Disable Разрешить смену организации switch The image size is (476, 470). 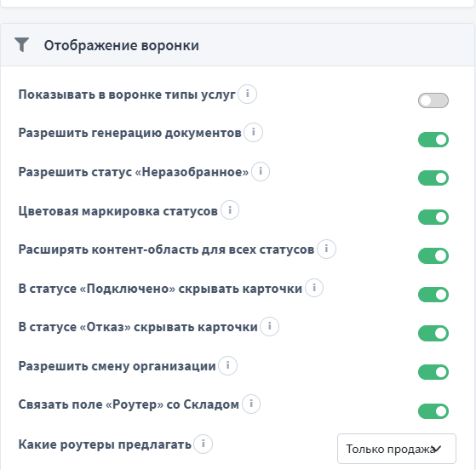point(433,372)
